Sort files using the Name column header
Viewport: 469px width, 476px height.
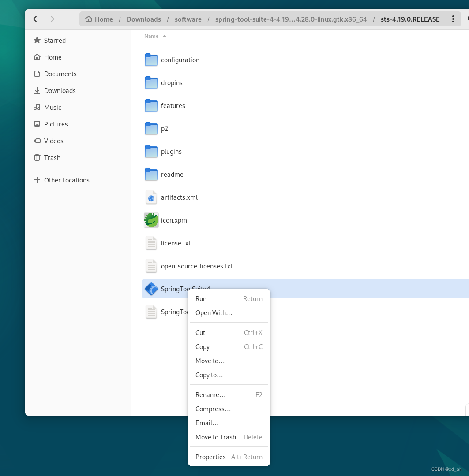151,36
